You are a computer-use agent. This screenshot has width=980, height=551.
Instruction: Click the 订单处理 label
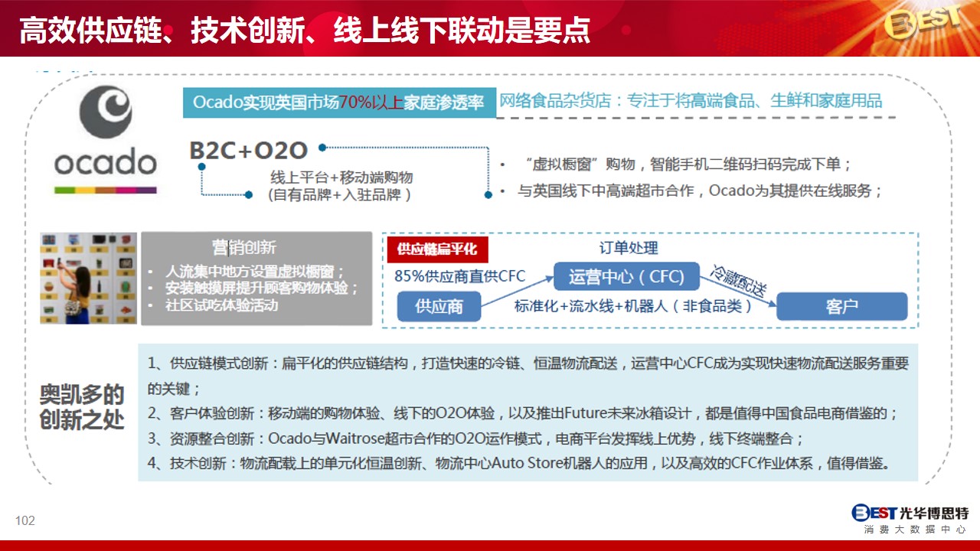(x=629, y=248)
